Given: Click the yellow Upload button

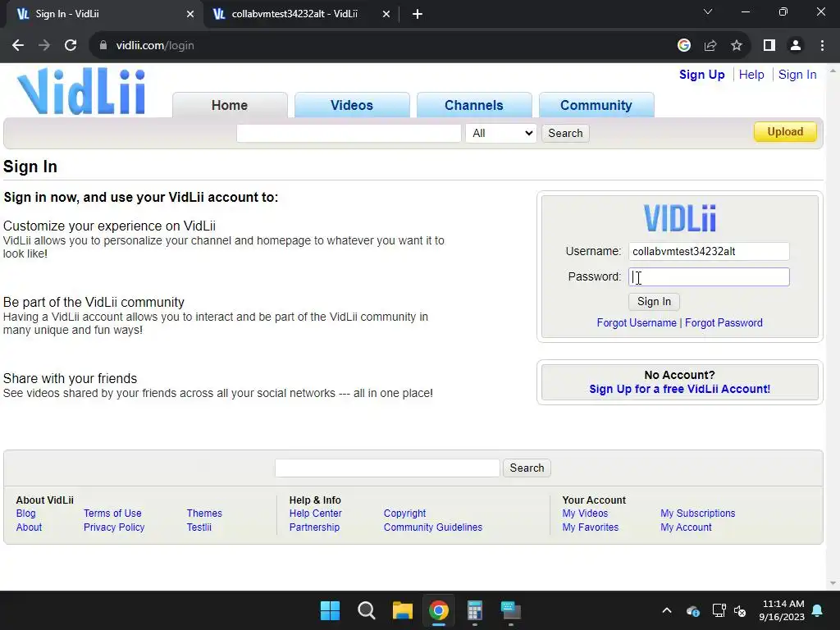Looking at the screenshot, I should pos(785,132).
